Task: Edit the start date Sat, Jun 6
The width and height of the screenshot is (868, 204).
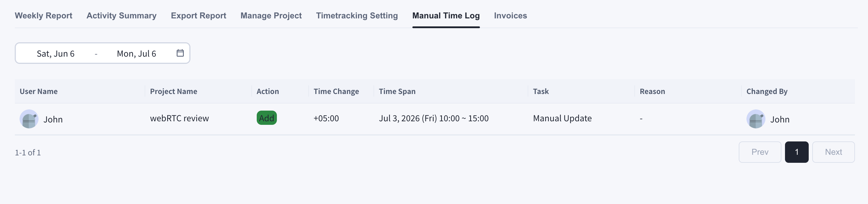Action: click(56, 54)
